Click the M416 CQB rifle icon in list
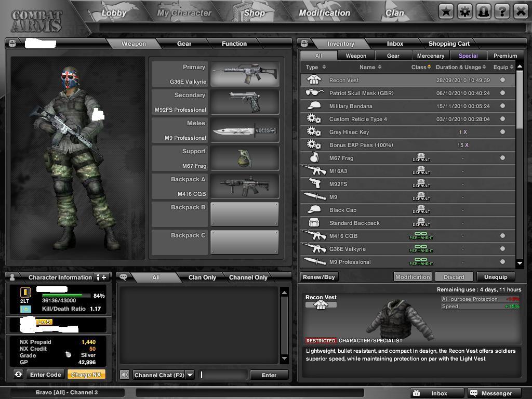The height and width of the screenshot is (399, 532). pyautogui.click(x=314, y=235)
